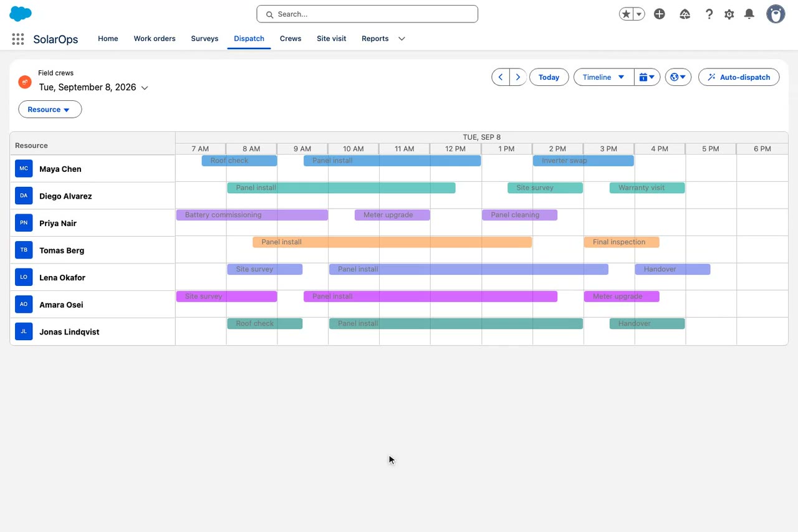Screen dimensions: 798x532
Task: Run Auto-dispatch
Action: pos(739,77)
